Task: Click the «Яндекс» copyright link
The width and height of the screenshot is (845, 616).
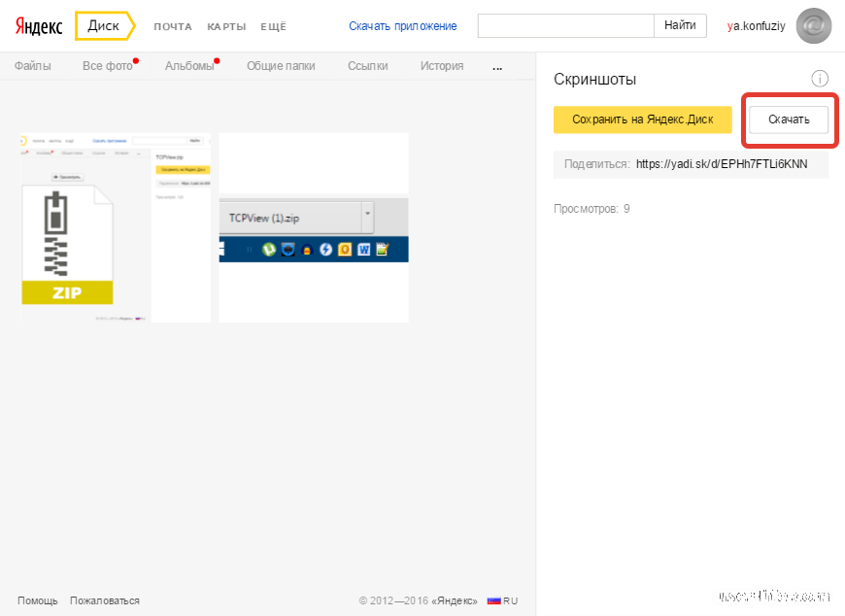Action: click(x=455, y=600)
